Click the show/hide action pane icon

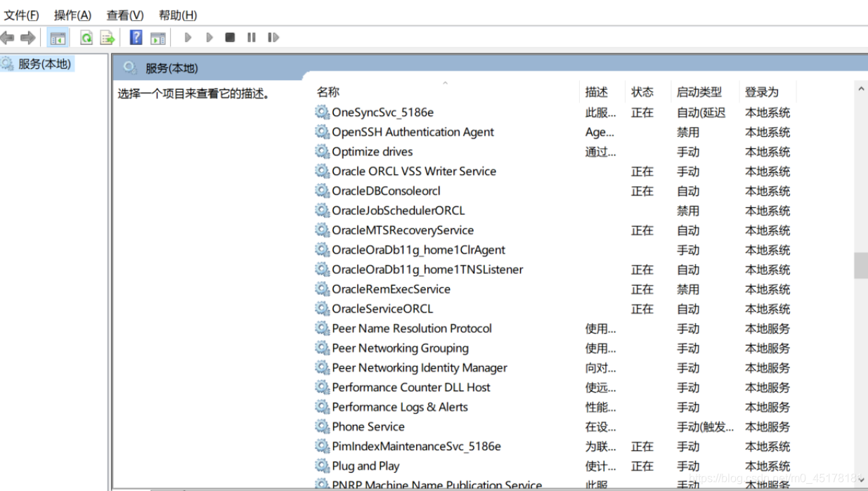click(158, 38)
